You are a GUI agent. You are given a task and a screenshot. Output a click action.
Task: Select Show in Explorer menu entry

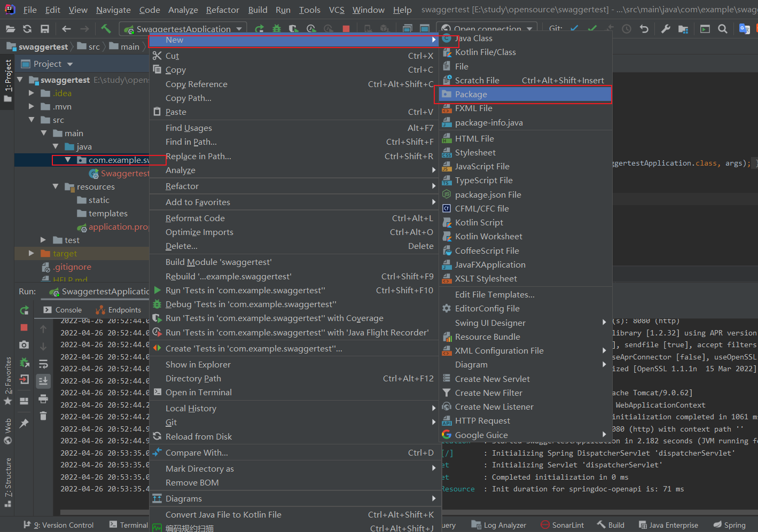pyautogui.click(x=293, y=364)
